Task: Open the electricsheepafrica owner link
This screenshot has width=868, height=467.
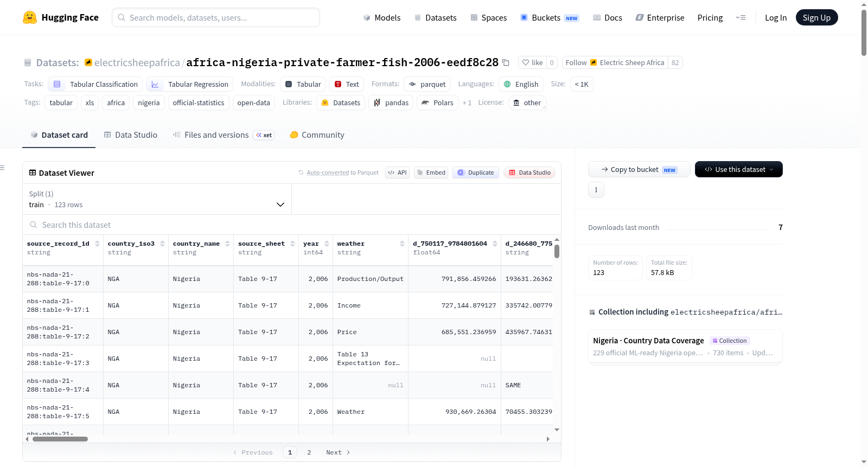Action: point(137,62)
